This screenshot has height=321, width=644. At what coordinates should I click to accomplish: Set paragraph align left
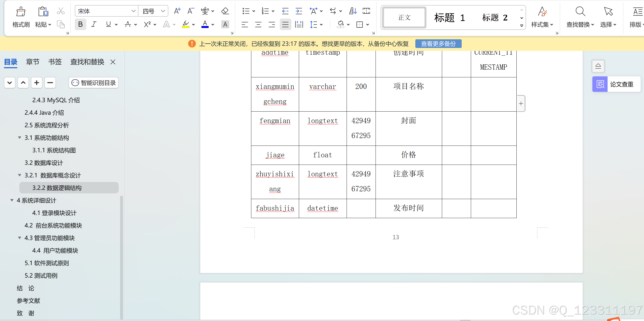(x=245, y=24)
